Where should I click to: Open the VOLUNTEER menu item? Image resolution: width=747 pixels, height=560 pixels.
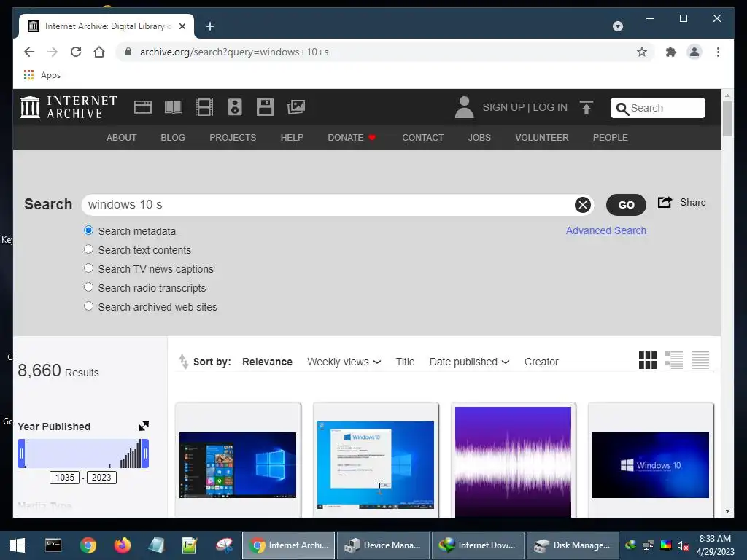[x=542, y=138]
